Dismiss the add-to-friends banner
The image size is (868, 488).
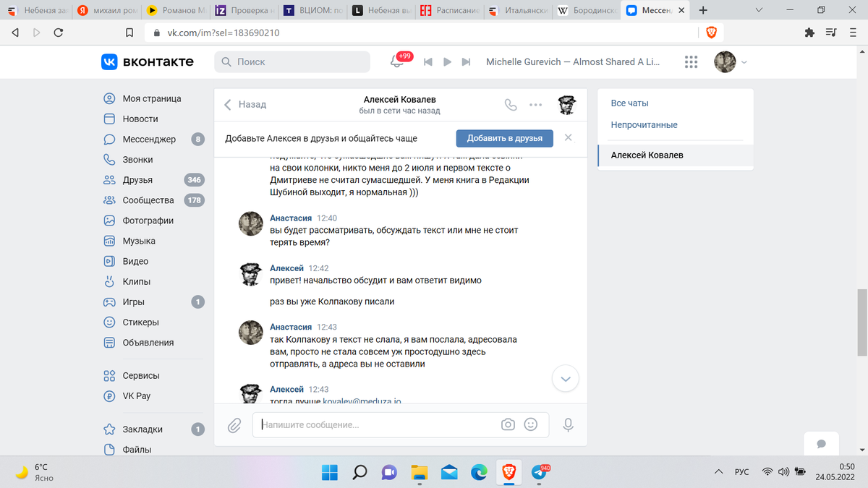[x=569, y=138]
